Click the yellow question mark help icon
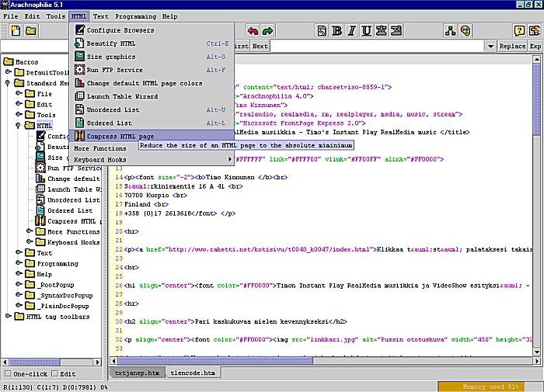544x392 pixels. coord(519,31)
